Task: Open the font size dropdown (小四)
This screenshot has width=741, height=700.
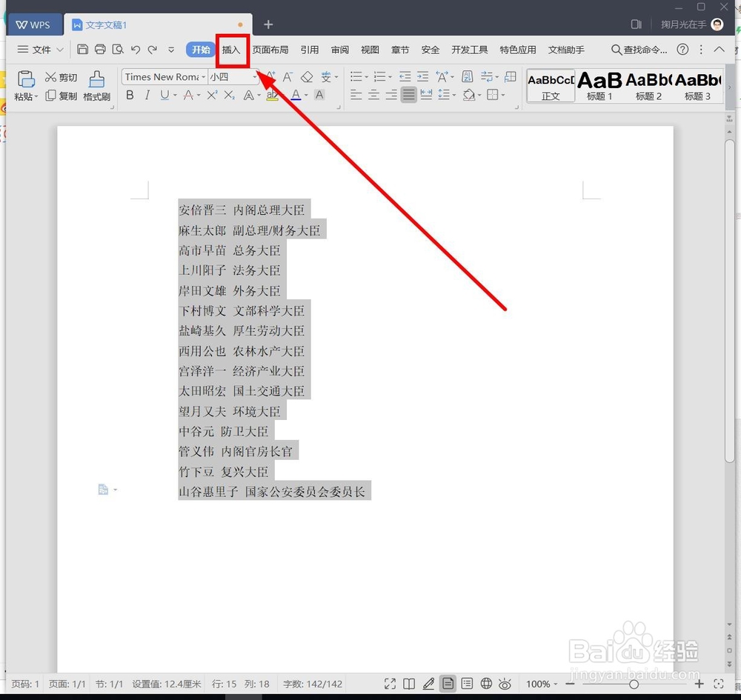Action: [x=255, y=77]
